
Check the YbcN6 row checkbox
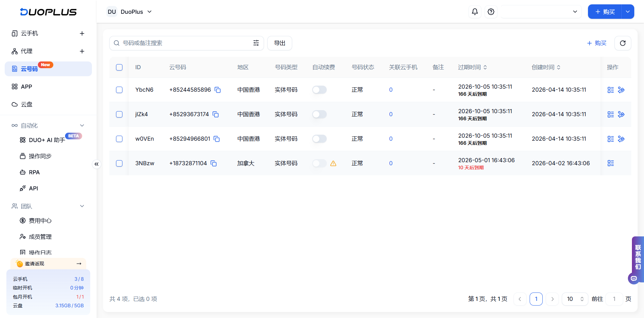(x=119, y=90)
